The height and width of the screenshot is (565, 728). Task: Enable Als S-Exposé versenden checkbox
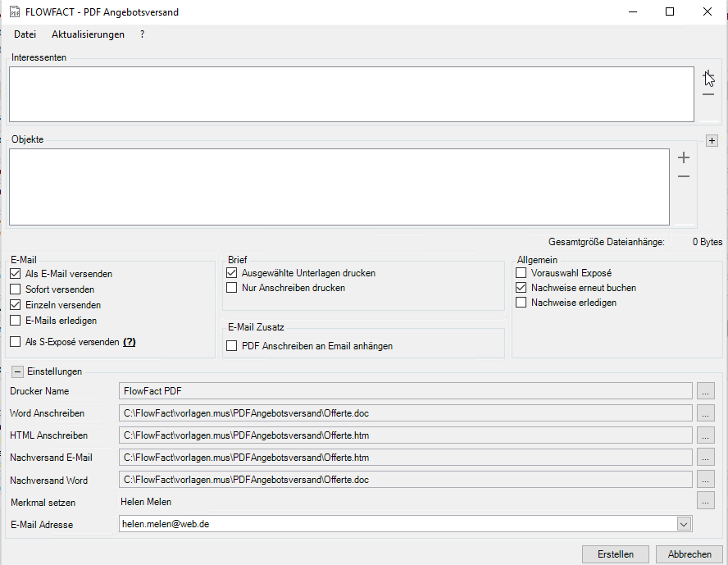click(16, 342)
